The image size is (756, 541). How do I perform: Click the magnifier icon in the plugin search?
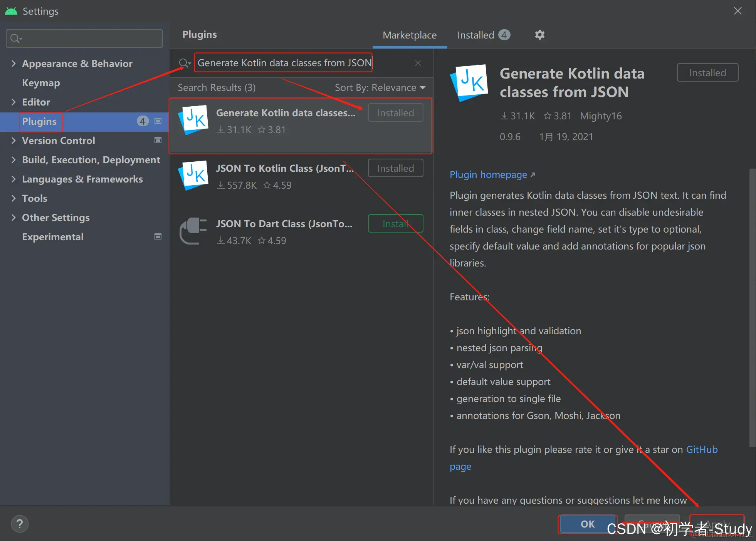(x=184, y=63)
